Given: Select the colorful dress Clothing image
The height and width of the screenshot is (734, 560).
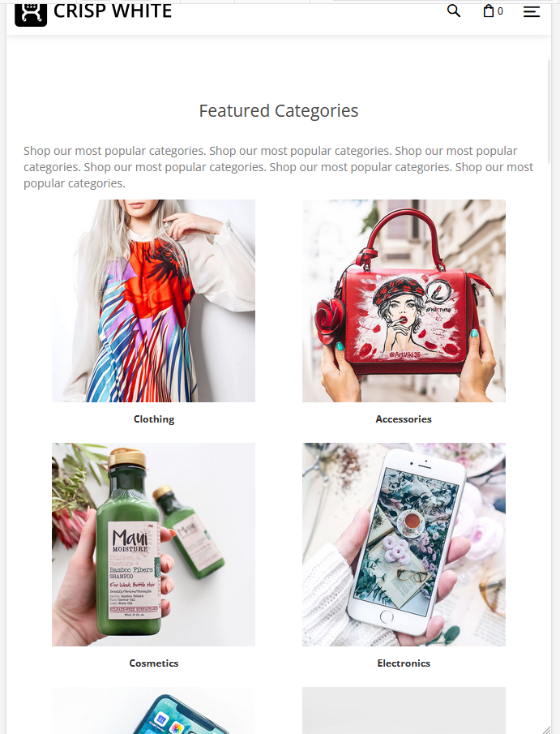Looking at the screenshot, I should point(153,301).
